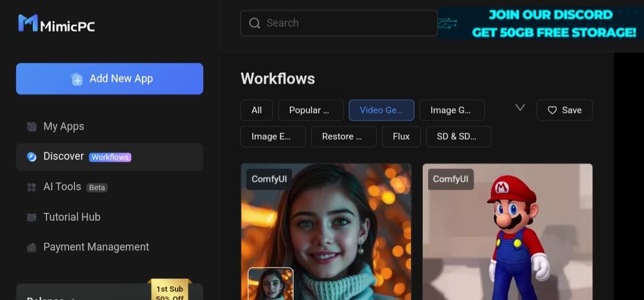Click the Workflows badge beside Discover
This screenshot has height=300, width=644.
pos(110,157)
